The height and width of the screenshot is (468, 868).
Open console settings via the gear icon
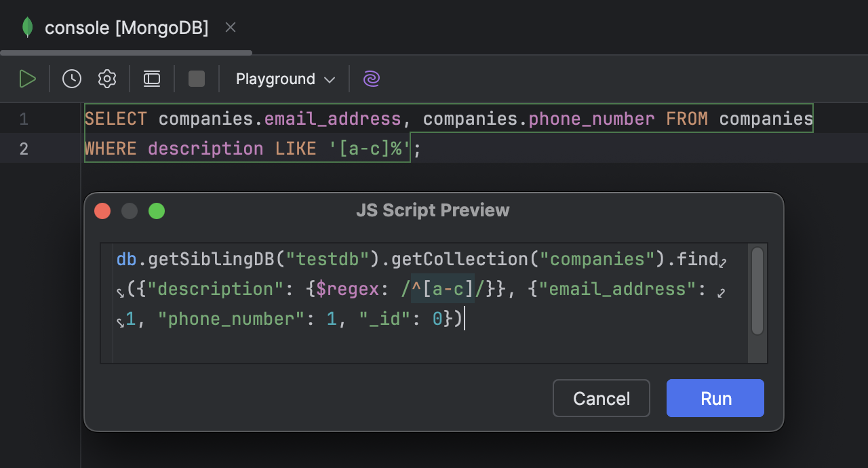(106, 78)
